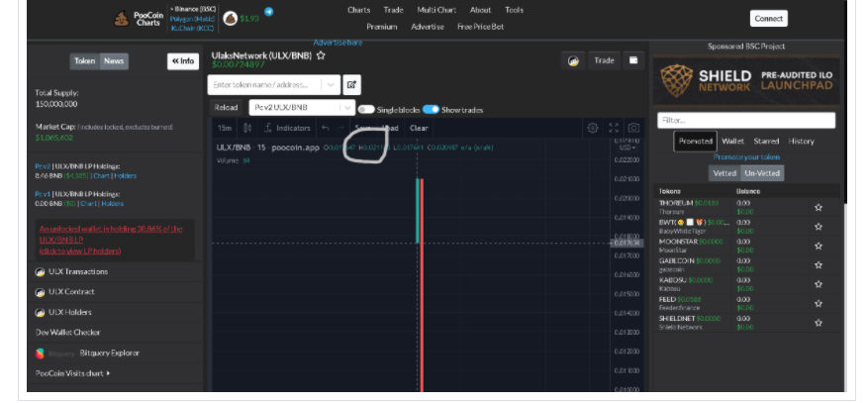The image size is (868, 403).
Task: Switch to Vetted tokens
Action: 724,173
